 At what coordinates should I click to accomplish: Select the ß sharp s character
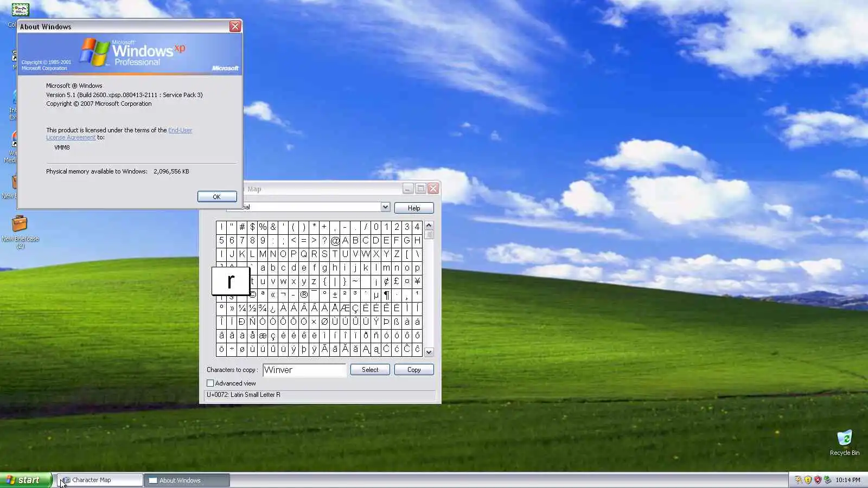(x=397, y=322)
